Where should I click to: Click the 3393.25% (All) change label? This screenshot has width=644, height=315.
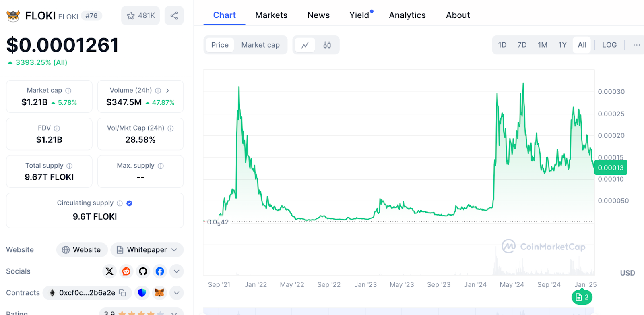click(x=37, y=62)
